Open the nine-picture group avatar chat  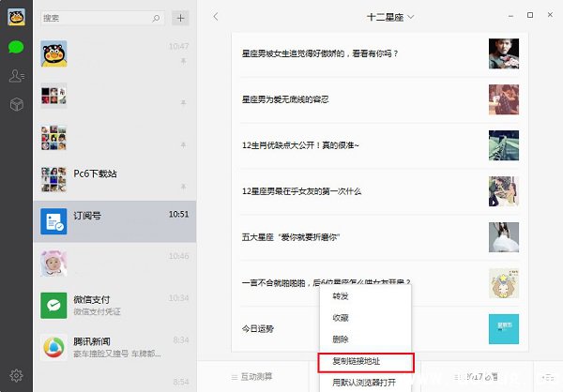(x=114, y=138)
